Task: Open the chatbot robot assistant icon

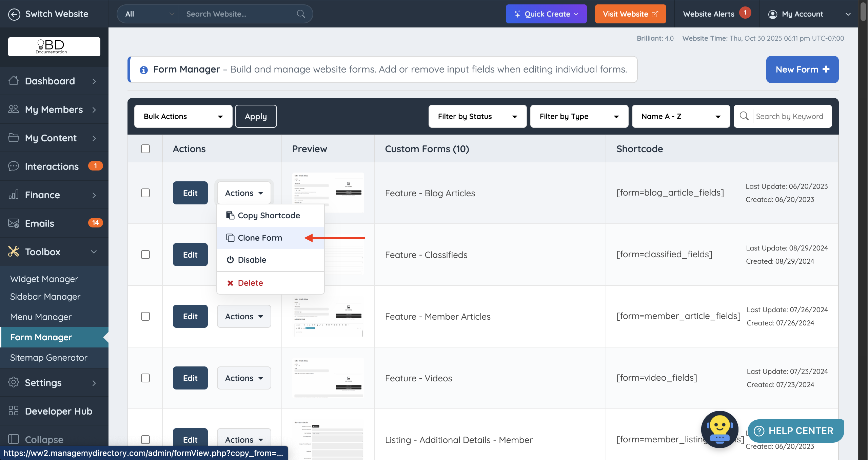Action: [x=719, y=429]
